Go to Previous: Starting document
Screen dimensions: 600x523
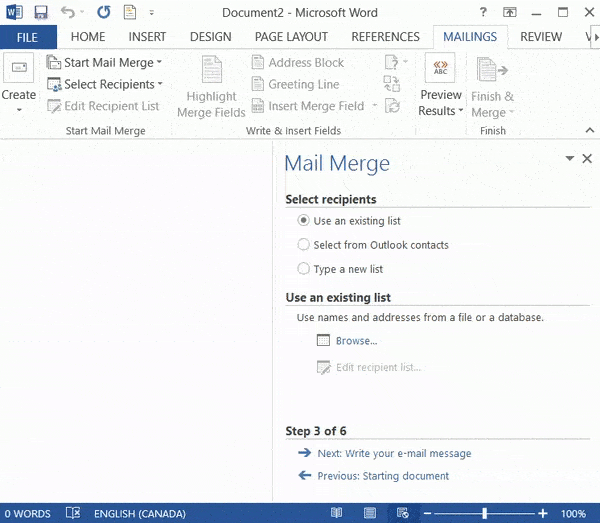(383, 476)
